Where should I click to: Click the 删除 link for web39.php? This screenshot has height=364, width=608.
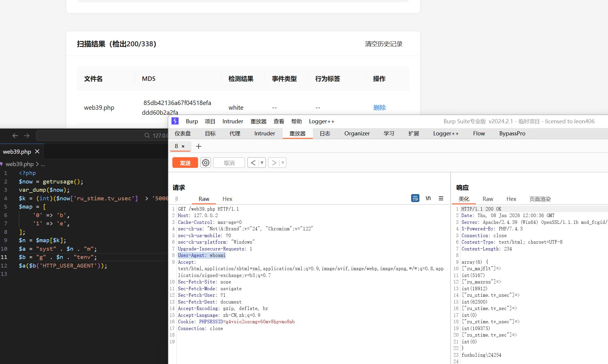pyautogui.click(x=379, y=107)
